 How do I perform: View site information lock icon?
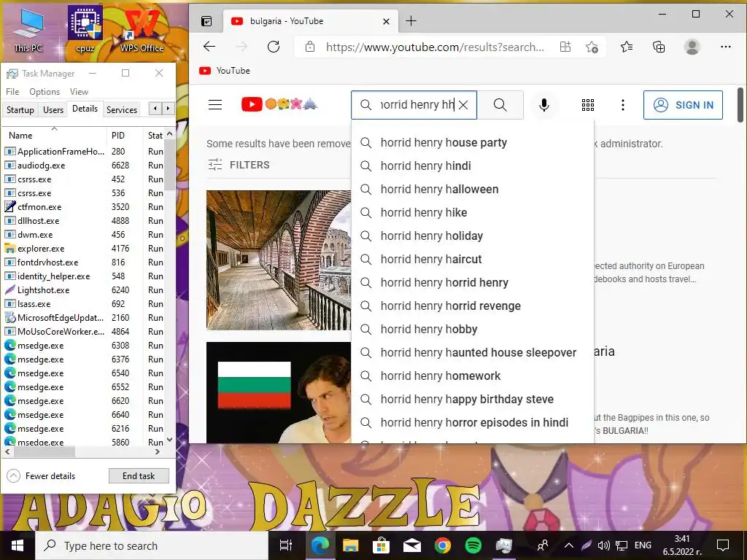pos(309,47)
